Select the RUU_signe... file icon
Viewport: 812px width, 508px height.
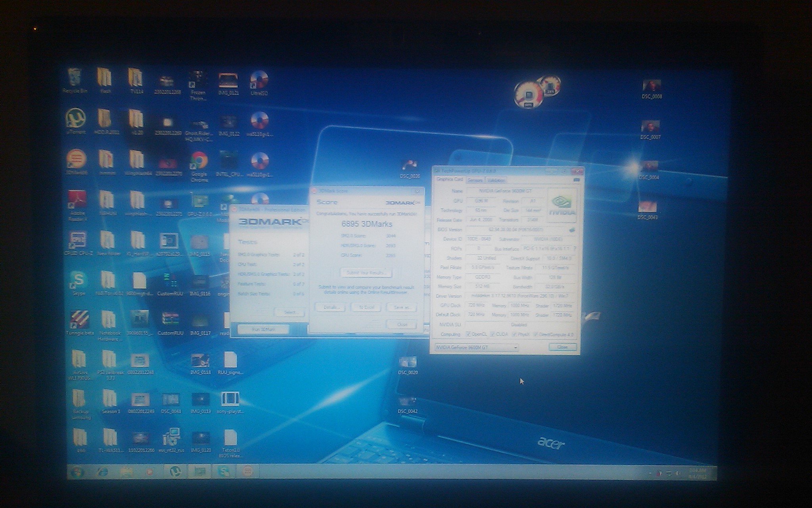pos(230,363)
